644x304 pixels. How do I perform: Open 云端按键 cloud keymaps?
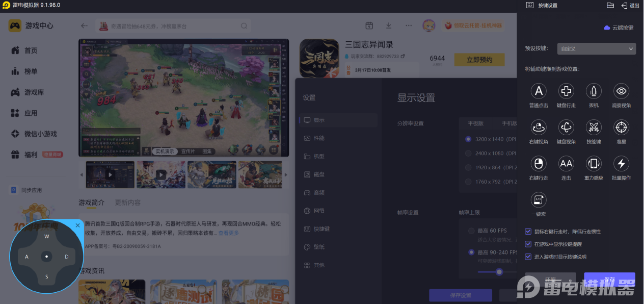(619, 28)
